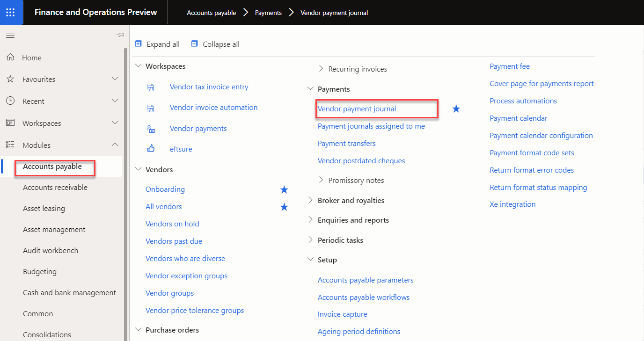
Task: Click the Modules list icon
Action: click(10, 145)
